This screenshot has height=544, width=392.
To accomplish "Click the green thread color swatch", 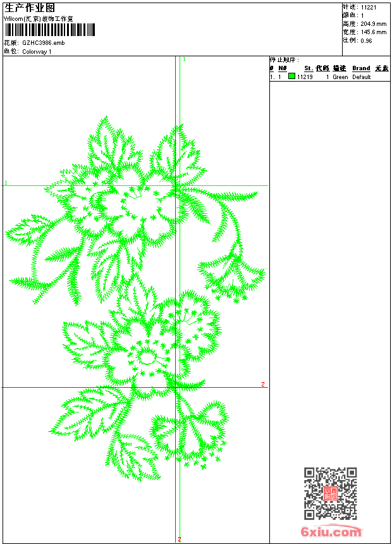I will (x=291, y=77).
